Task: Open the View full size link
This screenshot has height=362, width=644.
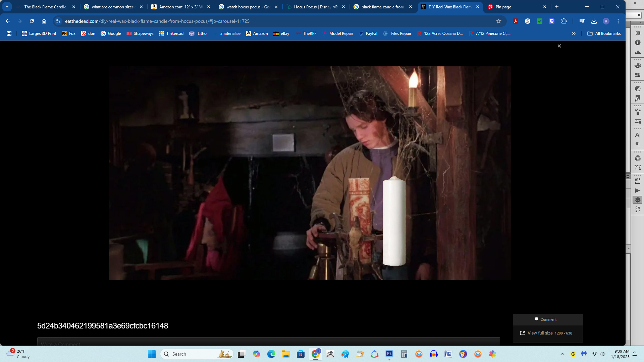Action: point(546,333)
